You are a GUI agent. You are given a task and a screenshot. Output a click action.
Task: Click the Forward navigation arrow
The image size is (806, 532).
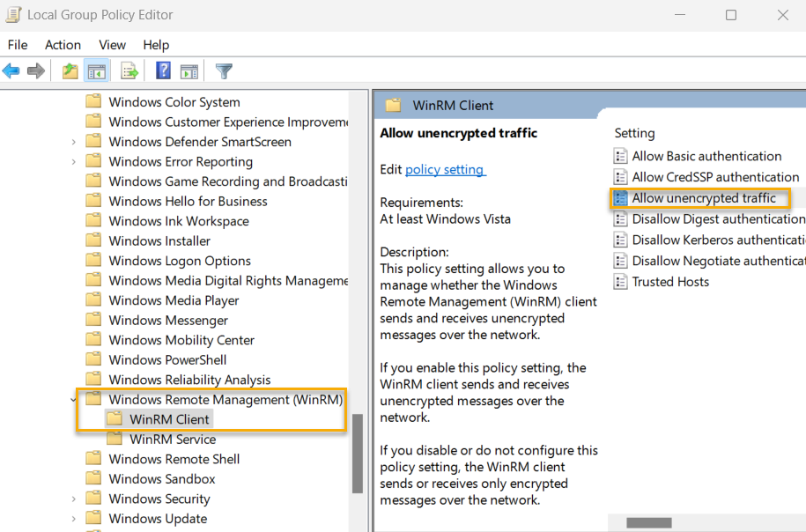pos(35,70)
